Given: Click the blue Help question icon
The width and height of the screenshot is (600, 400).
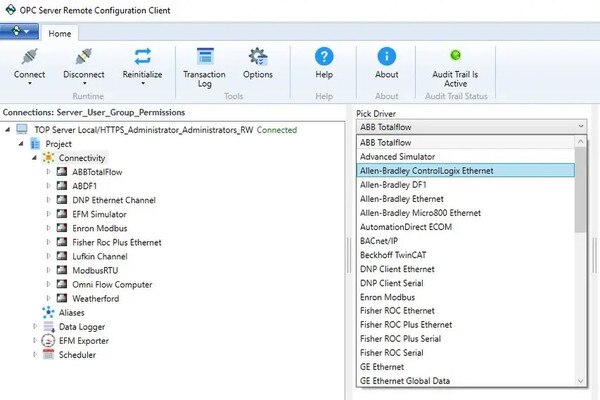Looking at the screenshot, I should pos(324,56).
